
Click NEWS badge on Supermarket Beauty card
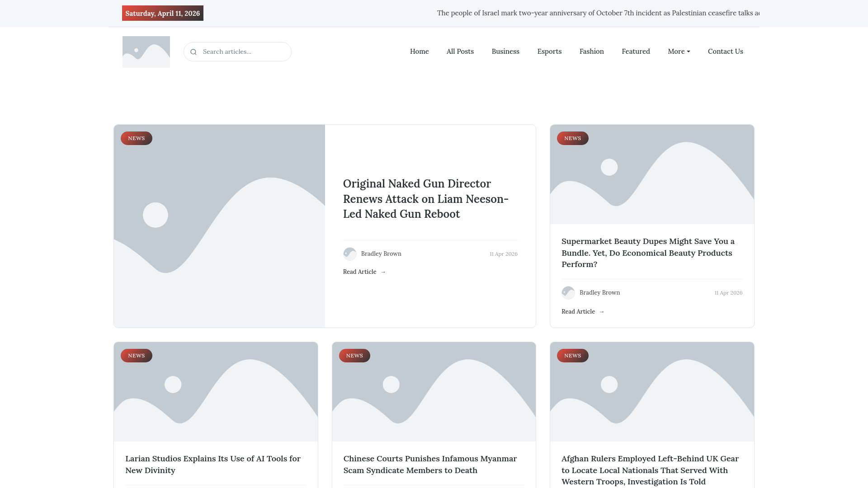[572, 138]
